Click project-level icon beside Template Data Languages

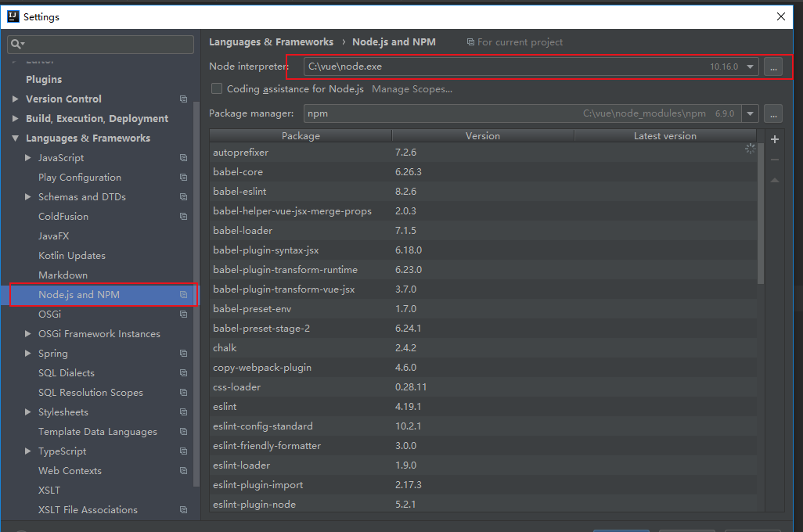pyautogui.click(x=183, y=432)
